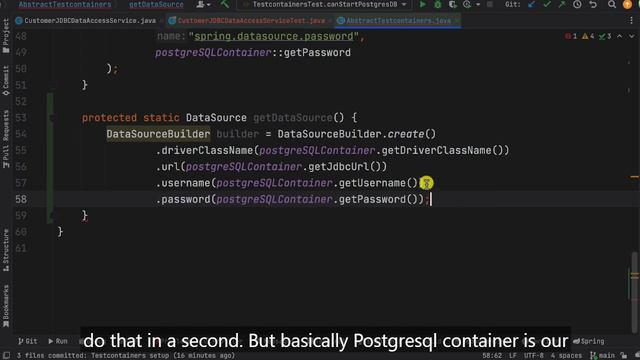Toggle the read-only lock icon
Image resolution: width=640 pixels, height=360 pixels.
[x=624, y=356]
